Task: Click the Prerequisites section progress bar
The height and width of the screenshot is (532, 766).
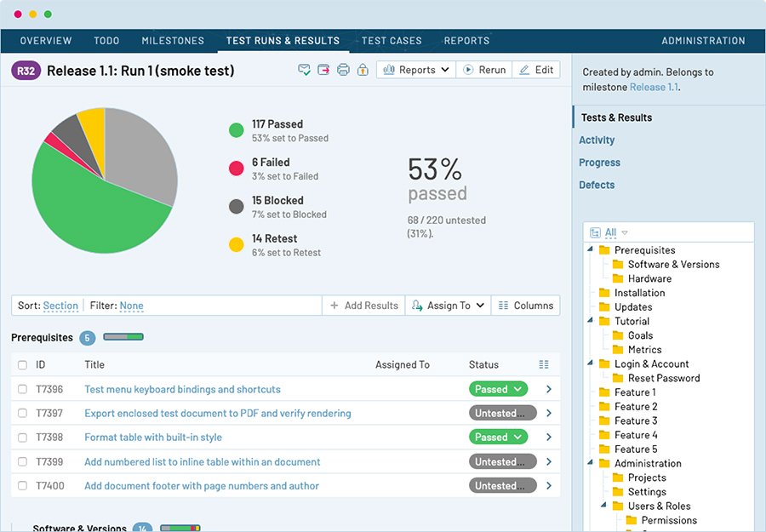Action: click(123, 337)
